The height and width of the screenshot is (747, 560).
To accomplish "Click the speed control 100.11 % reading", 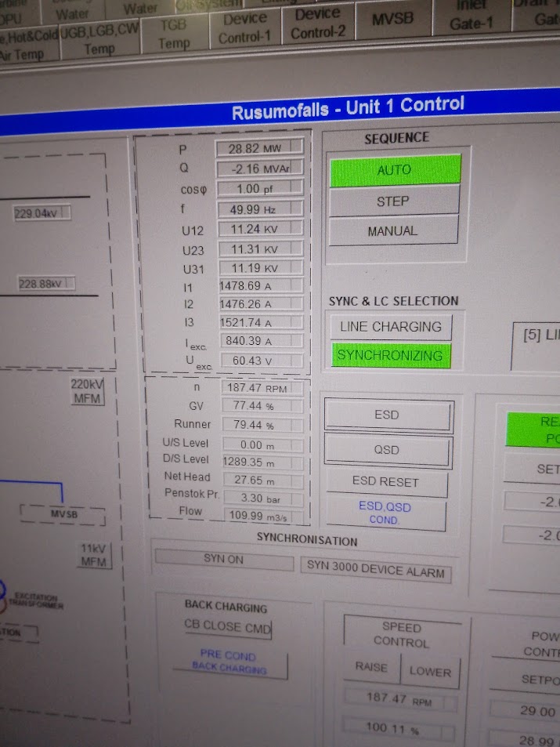I will click(399, 728).
